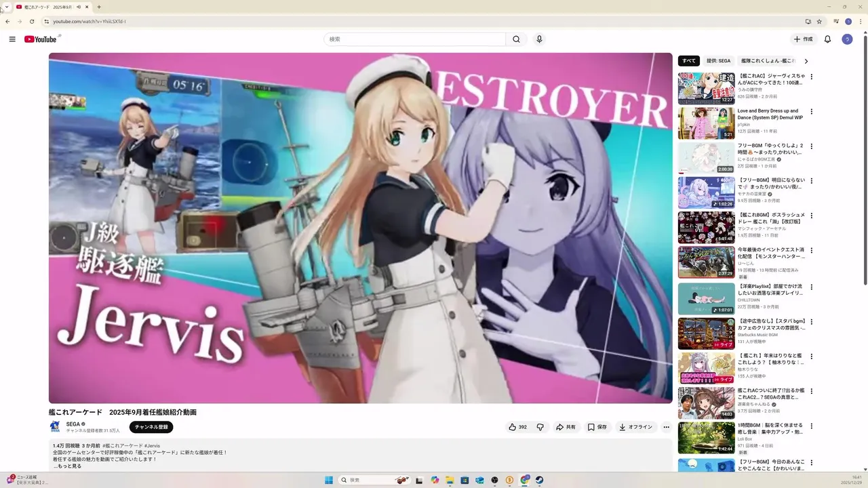This screenshot has height=488, width=868.
Task: Open the 作成 create button
Action: tap(803, 39)
